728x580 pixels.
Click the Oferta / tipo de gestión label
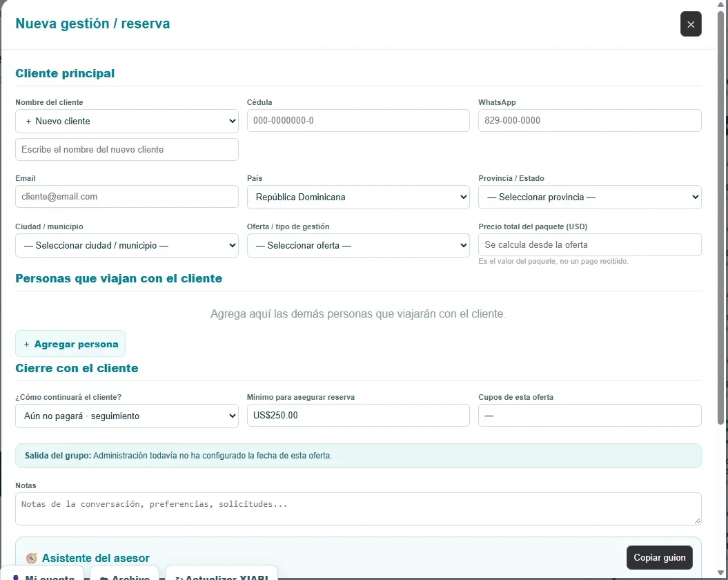pyautogui.click(x=288, y=226)
